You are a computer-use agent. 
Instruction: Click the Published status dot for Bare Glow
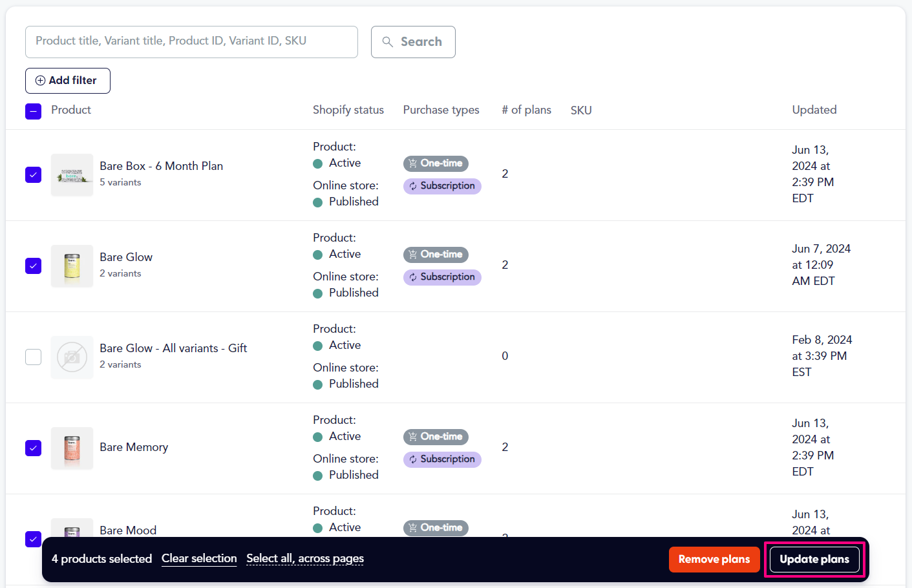tap(318, 293)
